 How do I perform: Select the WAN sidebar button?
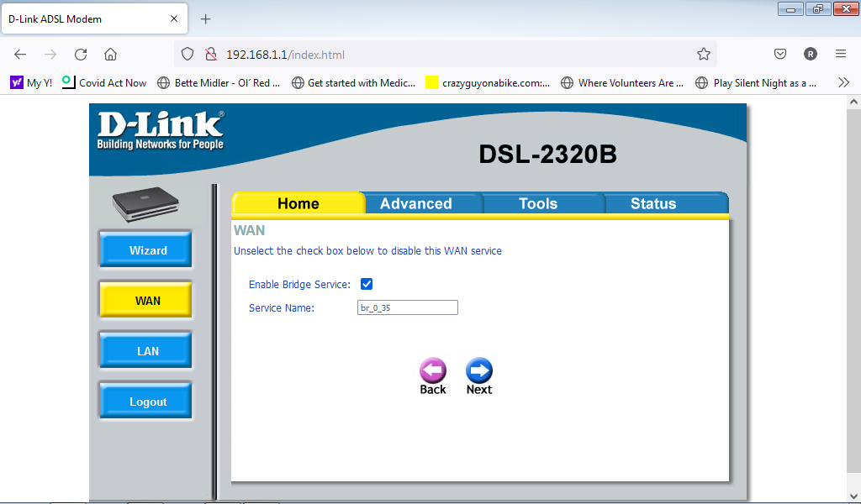[146, 301]
